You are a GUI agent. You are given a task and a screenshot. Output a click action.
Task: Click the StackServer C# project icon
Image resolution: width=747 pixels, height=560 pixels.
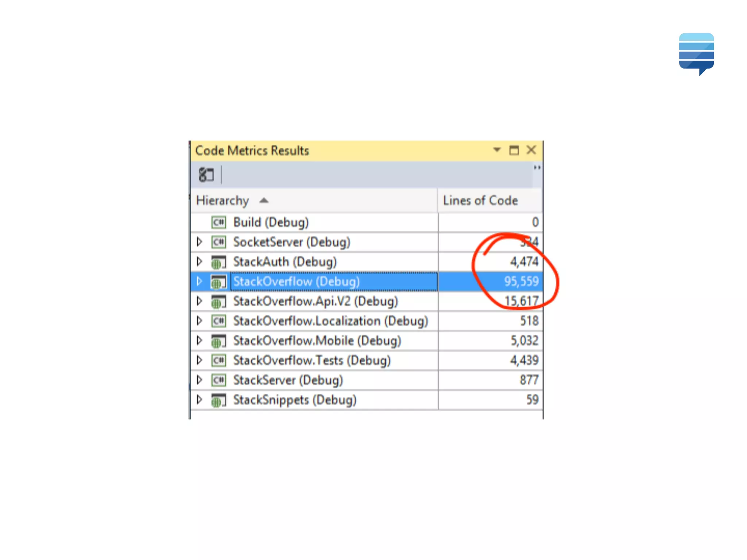point(219,380)
